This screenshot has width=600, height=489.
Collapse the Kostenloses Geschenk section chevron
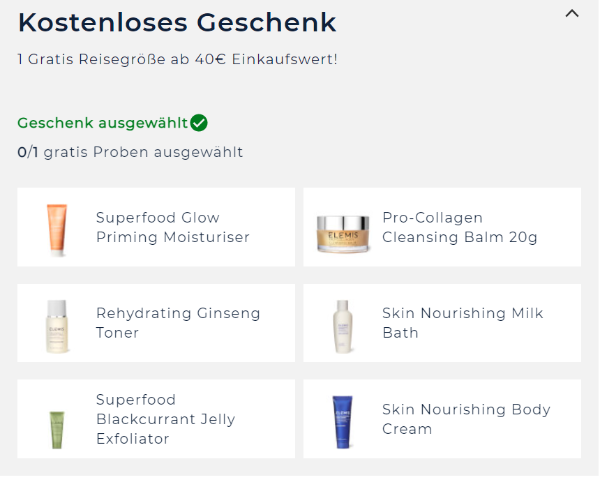click(x=572, y=14)
